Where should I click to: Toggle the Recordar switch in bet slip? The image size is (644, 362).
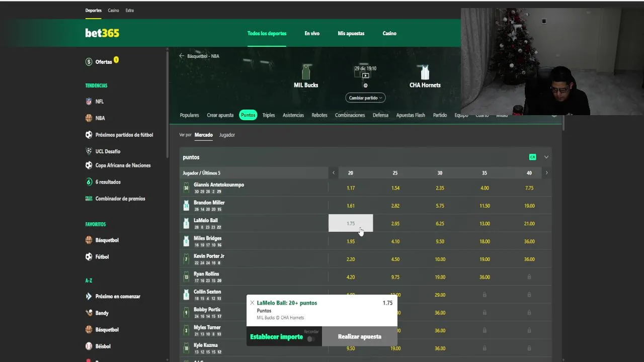click(311, 339)
